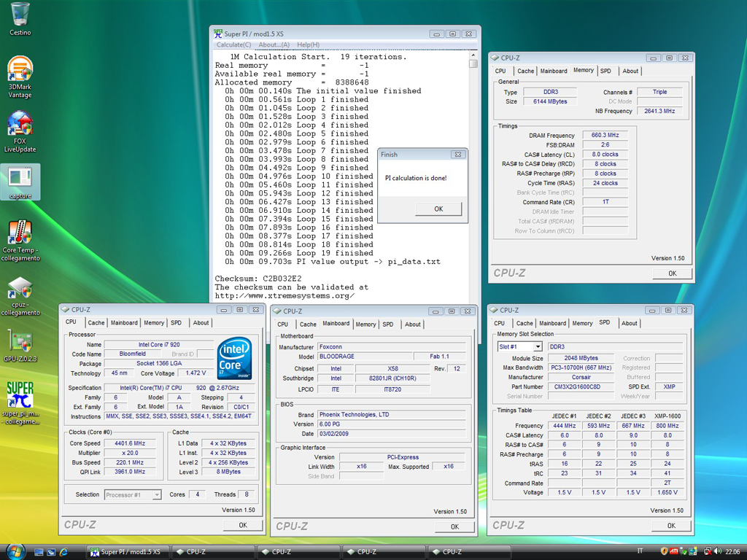Click the Core Voltage value 1.472 V
747x560 pixels.
coord(196,373)
